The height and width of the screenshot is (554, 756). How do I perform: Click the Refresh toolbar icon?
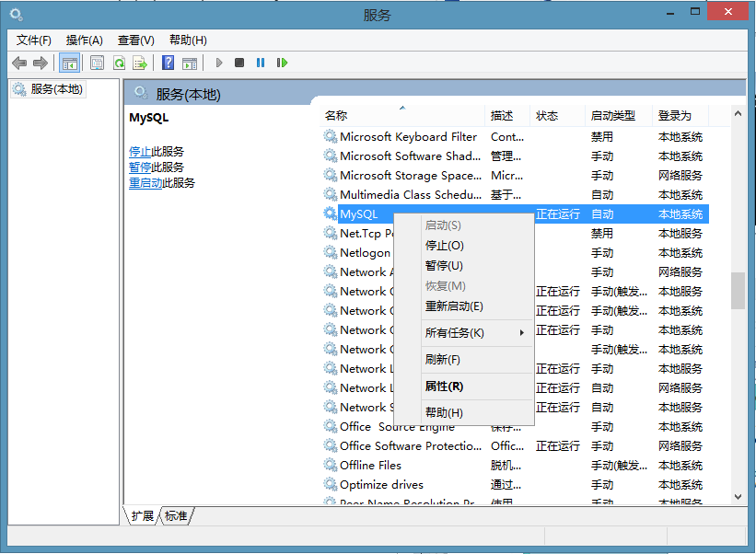click(x=119, y=63)
